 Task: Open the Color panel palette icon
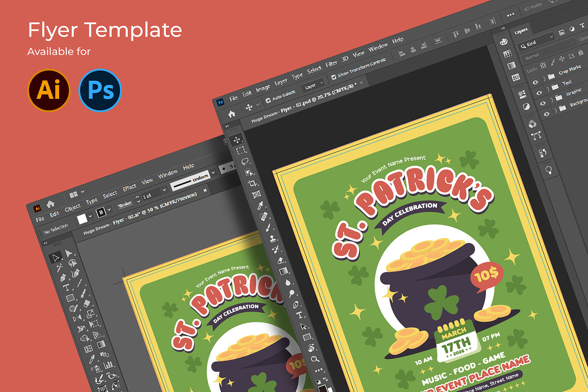tap(504, 42)
